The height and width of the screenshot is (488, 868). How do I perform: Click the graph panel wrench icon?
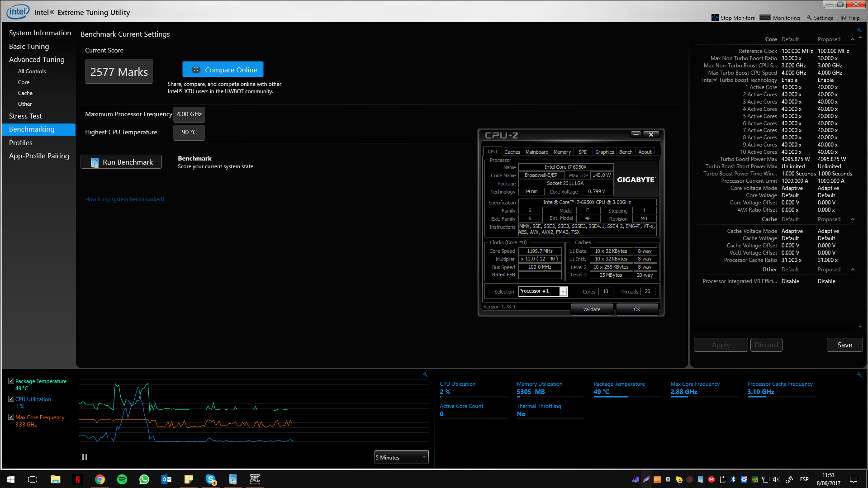425,374
